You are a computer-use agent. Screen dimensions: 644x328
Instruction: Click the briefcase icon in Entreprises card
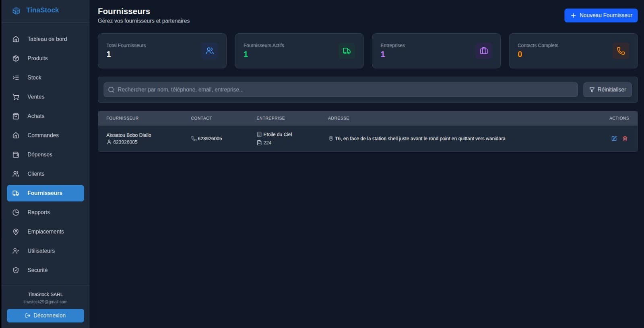click(x=484, y=51)
